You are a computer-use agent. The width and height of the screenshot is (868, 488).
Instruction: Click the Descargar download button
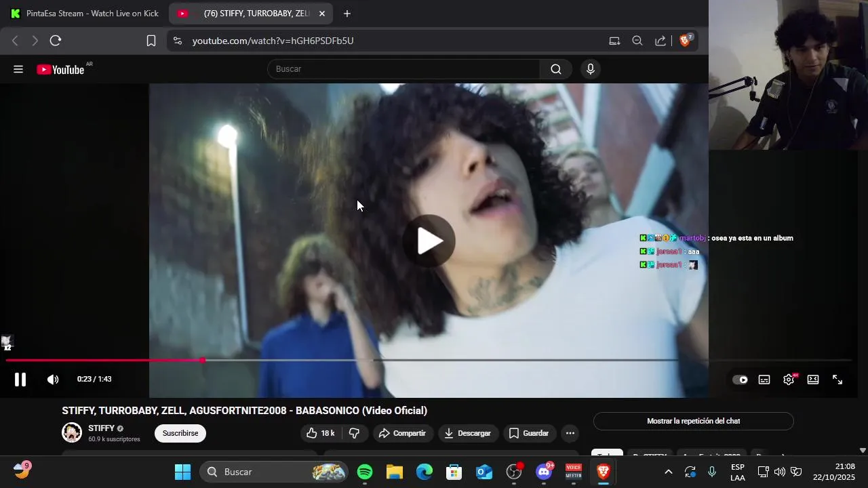pos(468,433)
